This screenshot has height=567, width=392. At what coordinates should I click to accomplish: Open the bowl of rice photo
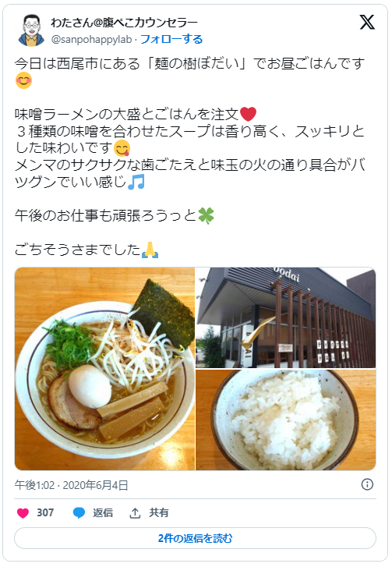point(286,420)
